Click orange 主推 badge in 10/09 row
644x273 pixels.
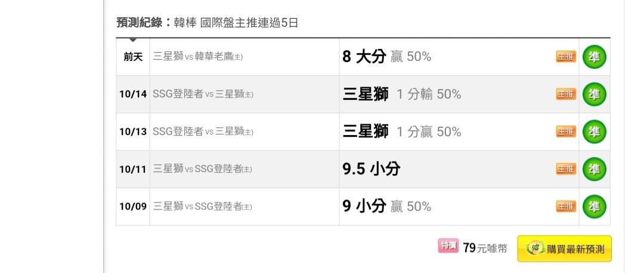(x=565, y=207)
